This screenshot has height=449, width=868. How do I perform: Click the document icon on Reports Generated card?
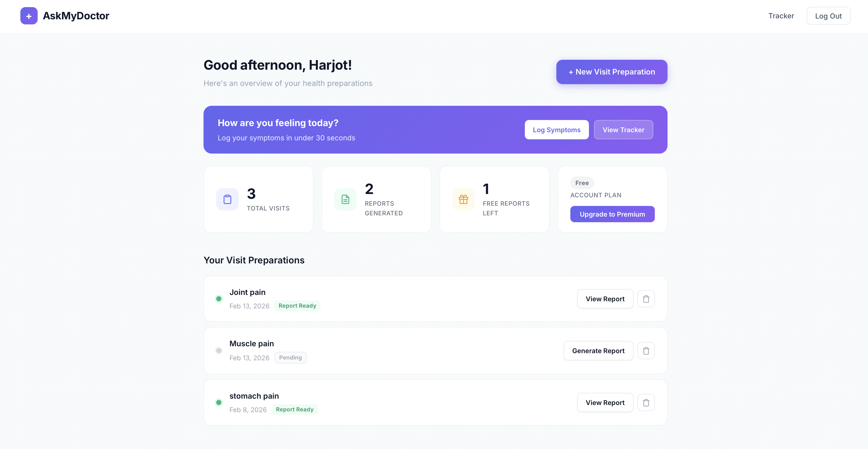click(x=345, y=199)
